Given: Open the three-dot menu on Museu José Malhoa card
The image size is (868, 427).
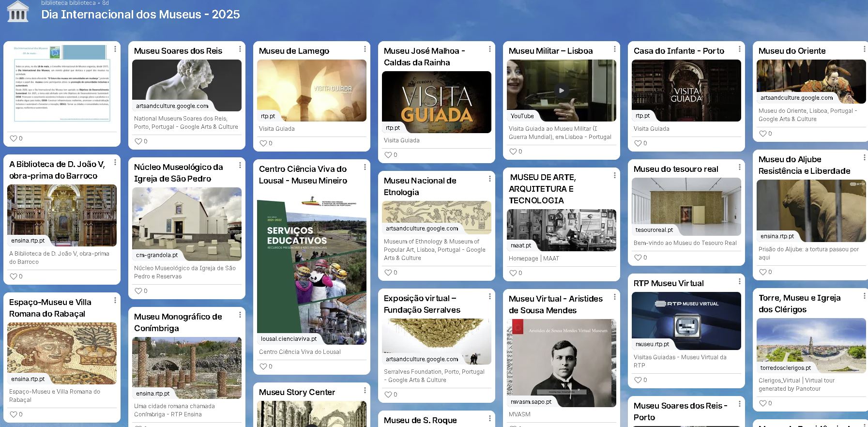Looking at the screenshot, I should coord(490,49).
